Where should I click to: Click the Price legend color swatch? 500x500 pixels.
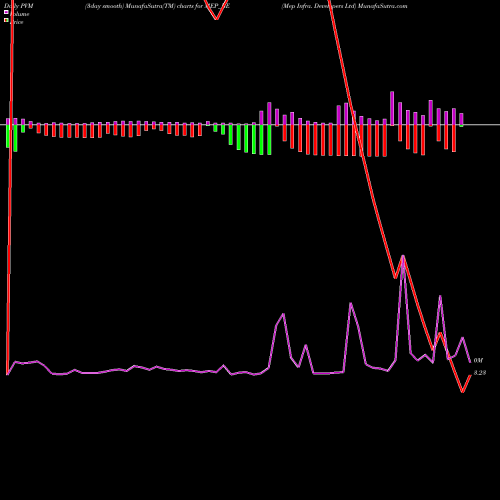click(x=6, y=20)
